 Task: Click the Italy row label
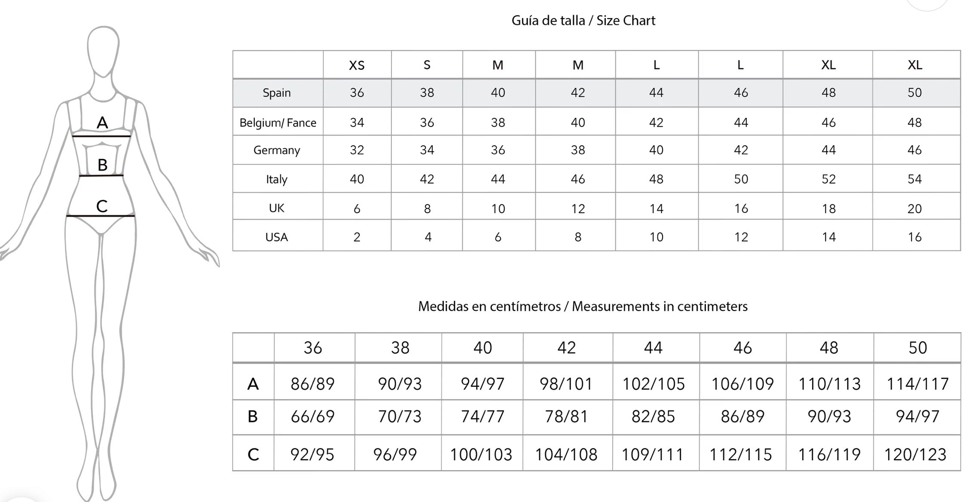point(276,179)
